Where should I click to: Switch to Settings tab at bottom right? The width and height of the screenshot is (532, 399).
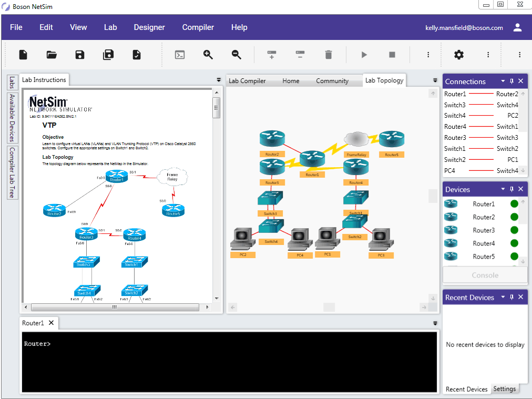click(504, 389)
